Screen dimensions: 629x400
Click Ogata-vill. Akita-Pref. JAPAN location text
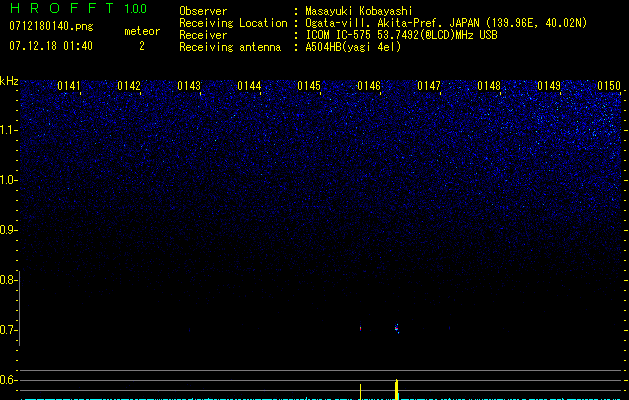pyautogui.click(x=446, y=23)
